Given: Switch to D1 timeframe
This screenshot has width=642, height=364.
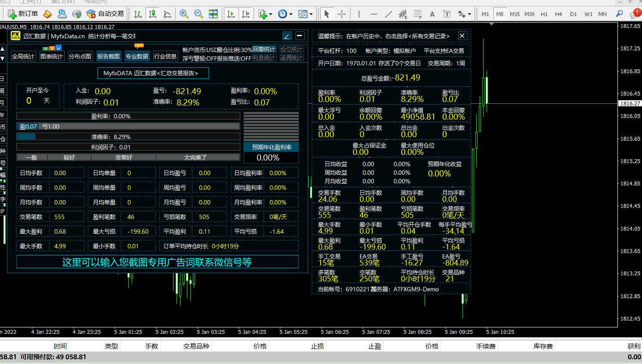Looking at the screenshot, I should (x=573, y=14).
